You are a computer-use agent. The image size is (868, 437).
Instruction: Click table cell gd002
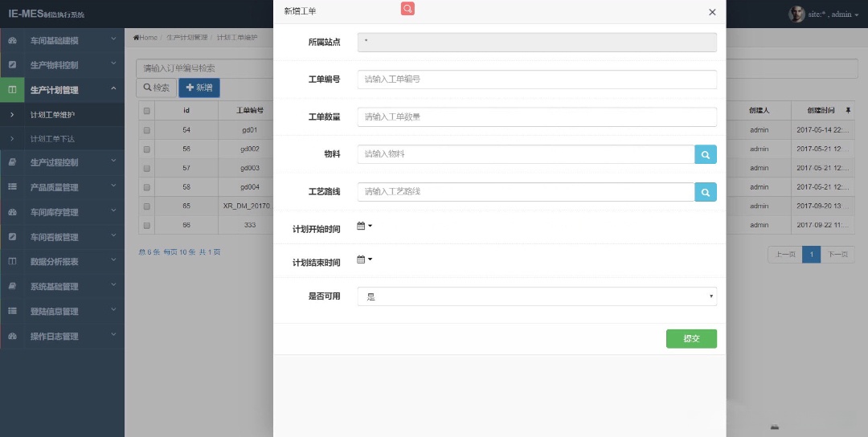250,149
